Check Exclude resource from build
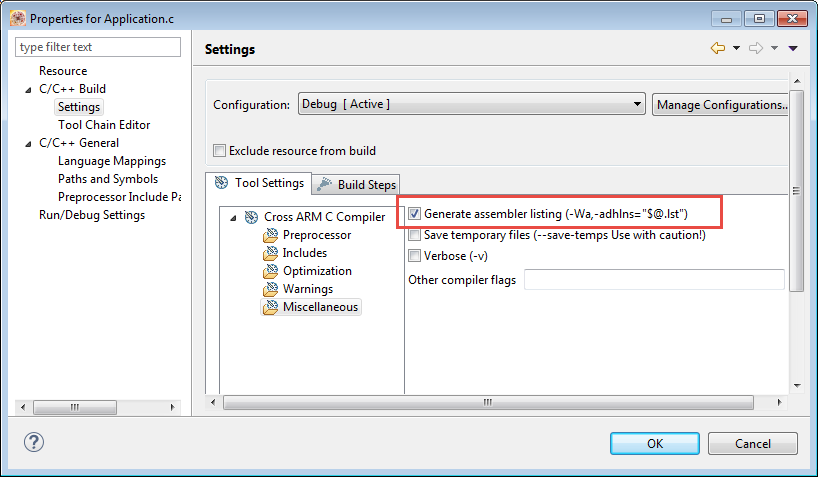 220,151
